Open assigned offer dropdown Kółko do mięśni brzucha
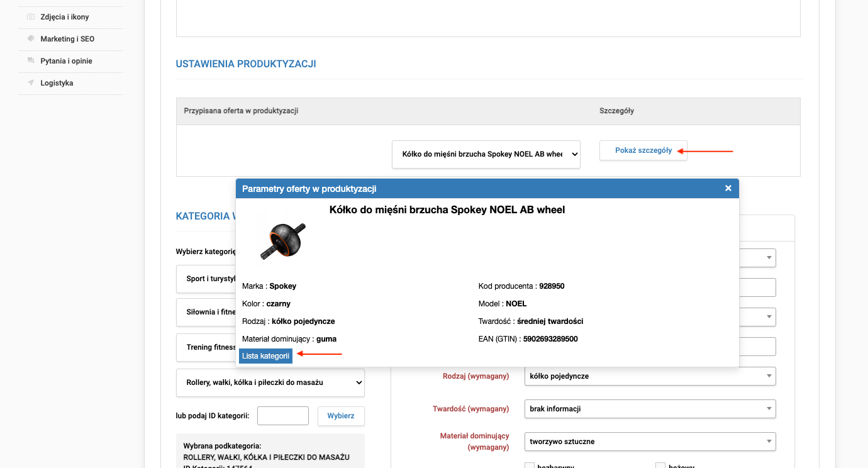The width and height of the screenshot is (868, 468). 486,154
